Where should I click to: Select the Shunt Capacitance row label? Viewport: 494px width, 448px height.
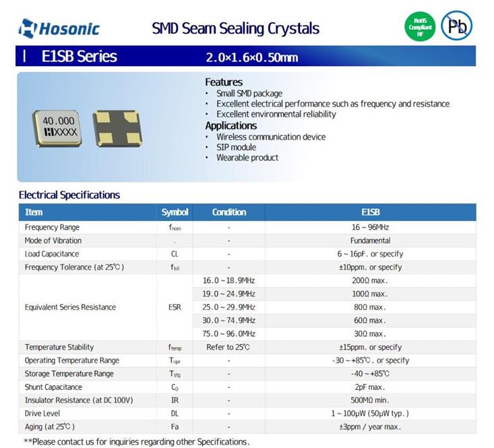(53, 387)
